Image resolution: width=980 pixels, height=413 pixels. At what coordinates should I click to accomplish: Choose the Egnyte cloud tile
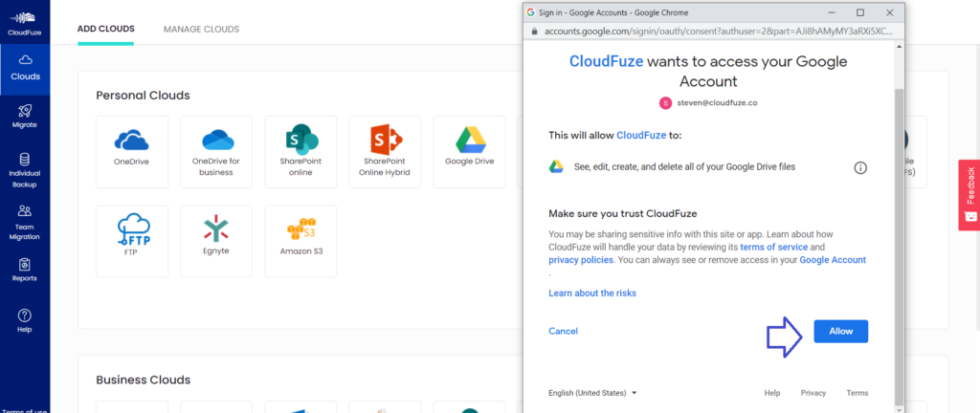[x=216, y=242]
